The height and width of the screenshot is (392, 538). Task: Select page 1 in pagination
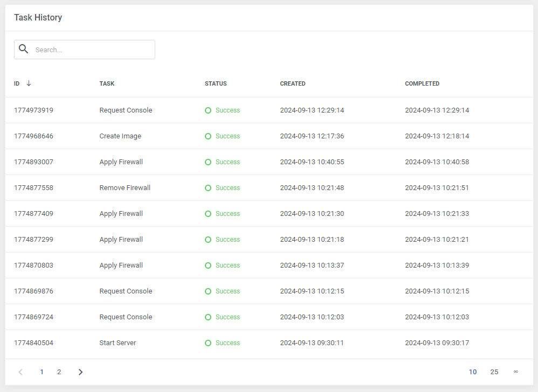point(42,372)
